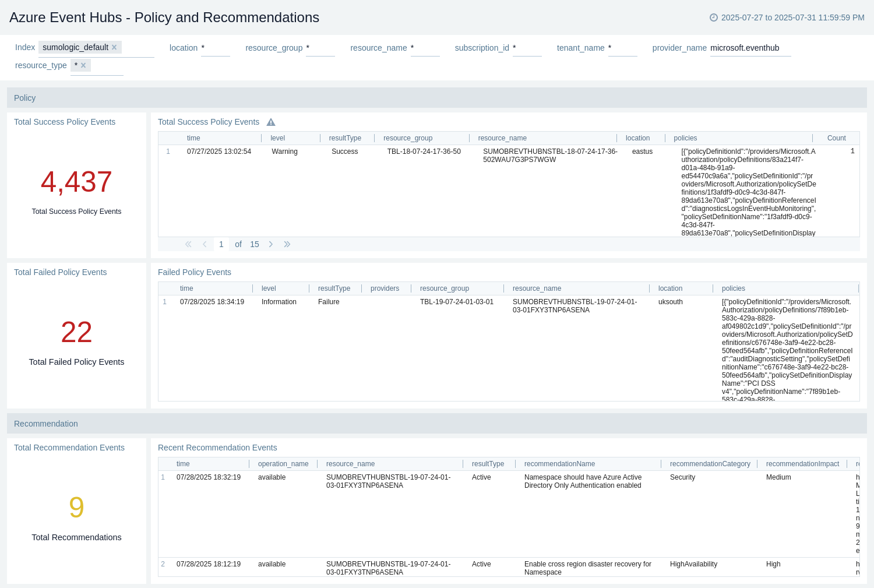Edit the current page number field
Viewport: 874px width, 588px height.
click(x=221, y=244)
